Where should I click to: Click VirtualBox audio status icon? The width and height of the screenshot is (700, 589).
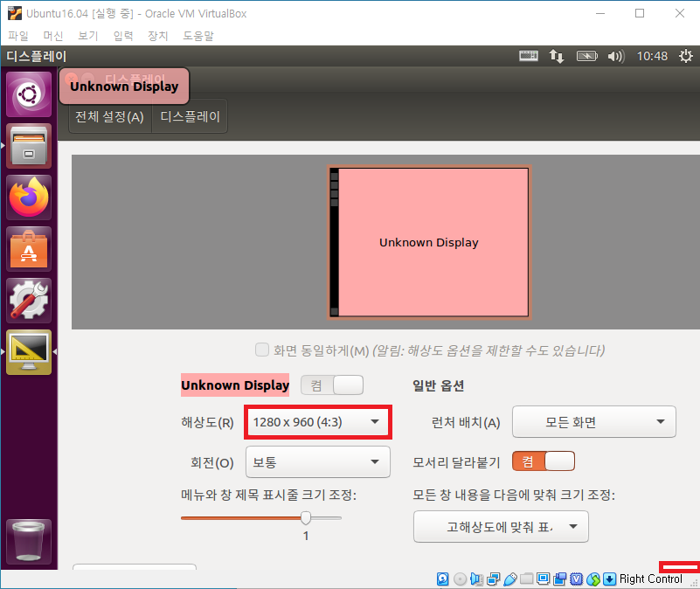(476, 579)
